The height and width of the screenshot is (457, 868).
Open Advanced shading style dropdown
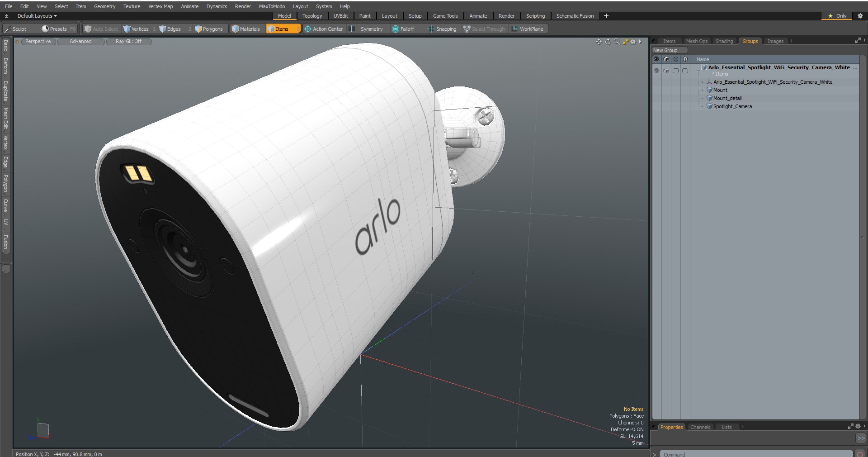(80, 42)
